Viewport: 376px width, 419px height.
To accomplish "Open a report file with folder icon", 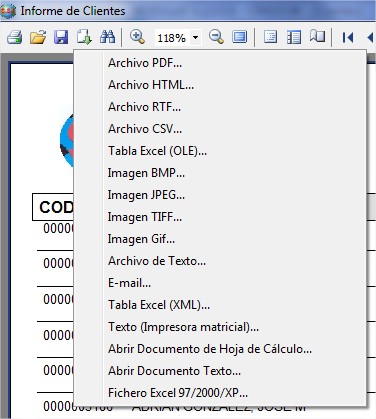I will pos(38,37).
